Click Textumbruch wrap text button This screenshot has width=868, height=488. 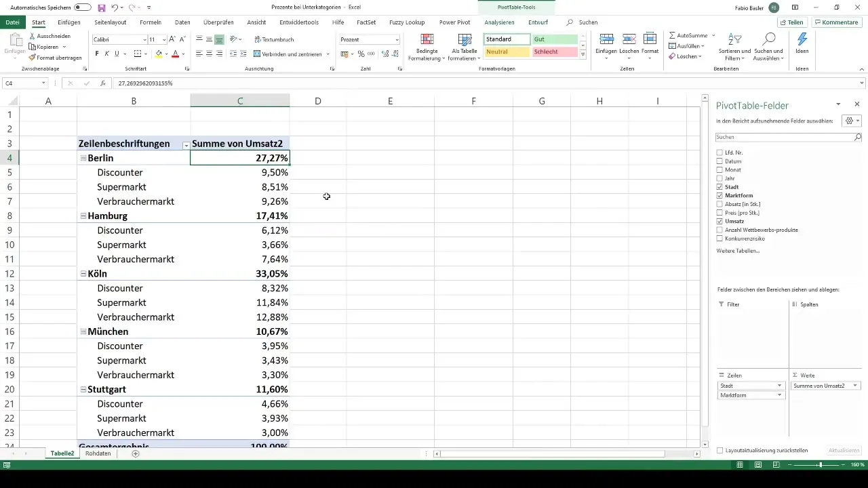coord(273,40)
